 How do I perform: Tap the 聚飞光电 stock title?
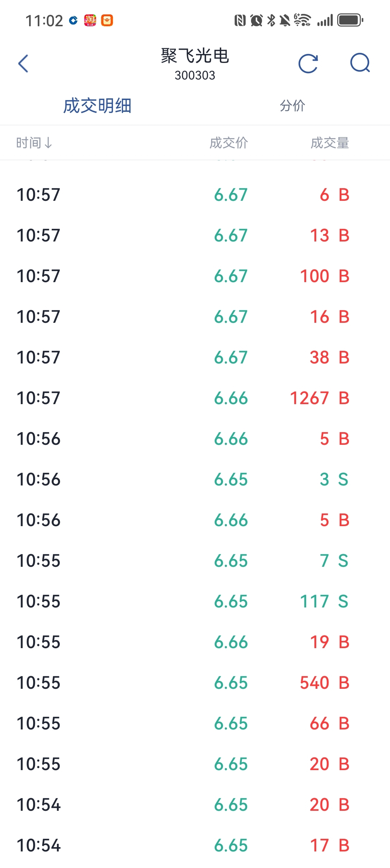pos(195,56)
